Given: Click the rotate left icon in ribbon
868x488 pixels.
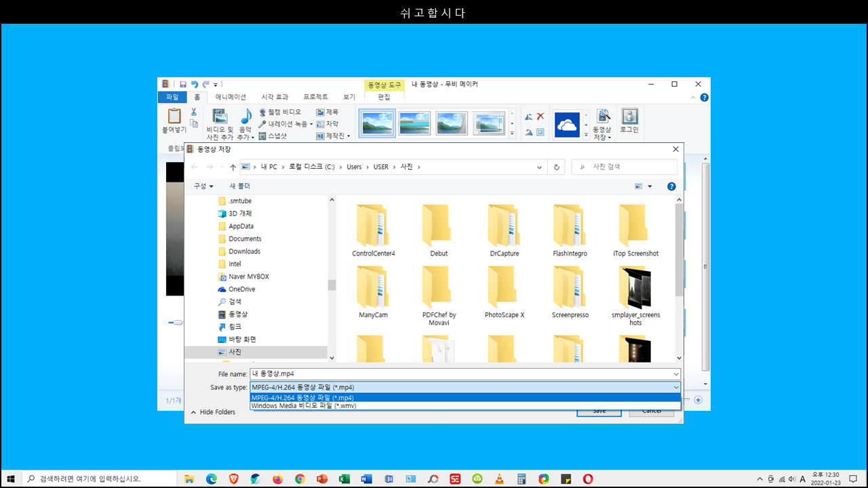Looking at the screenshot, I should tap(528, 116).
